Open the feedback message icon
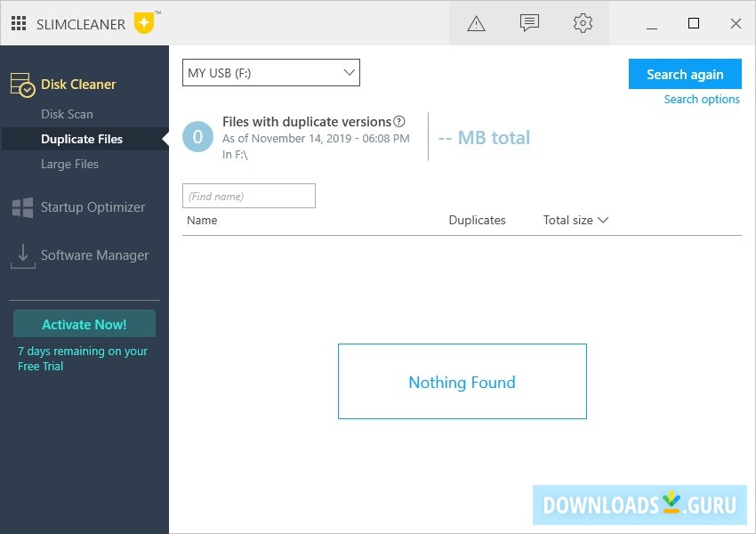Image resolution: width=756 pixels, height=534 pixels. [x=529, y=23]
